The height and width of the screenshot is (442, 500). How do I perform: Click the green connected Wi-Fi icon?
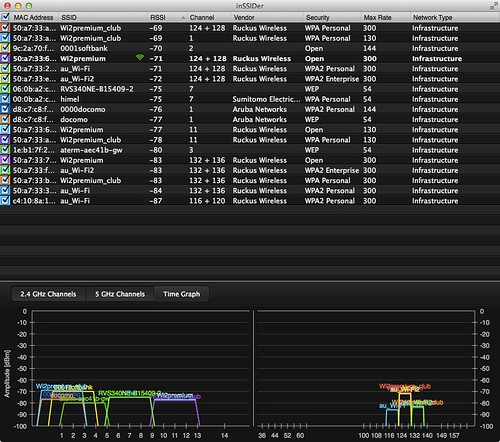click(140, 57)
